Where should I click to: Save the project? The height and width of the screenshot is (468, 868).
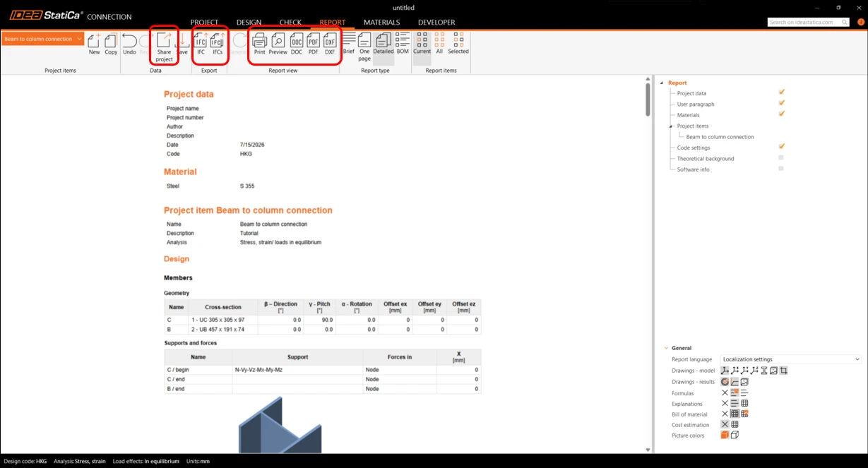point(182,43)
